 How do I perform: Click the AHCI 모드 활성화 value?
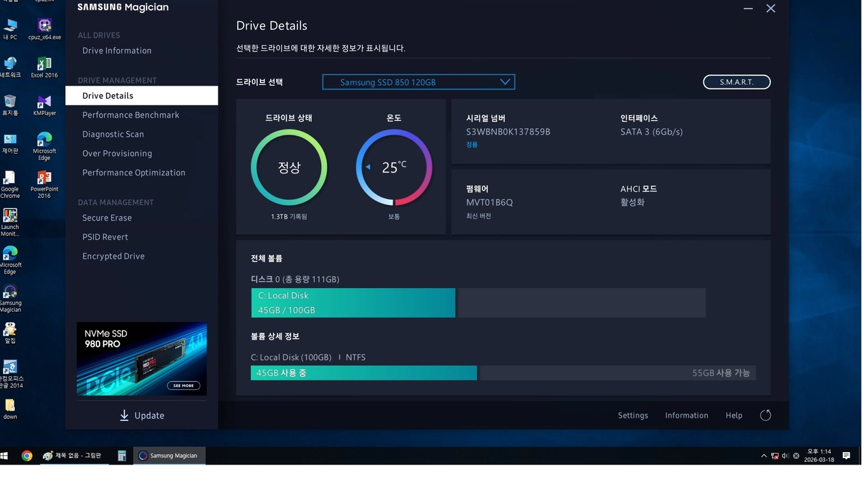pyautogui.click(x=632, y=202)
